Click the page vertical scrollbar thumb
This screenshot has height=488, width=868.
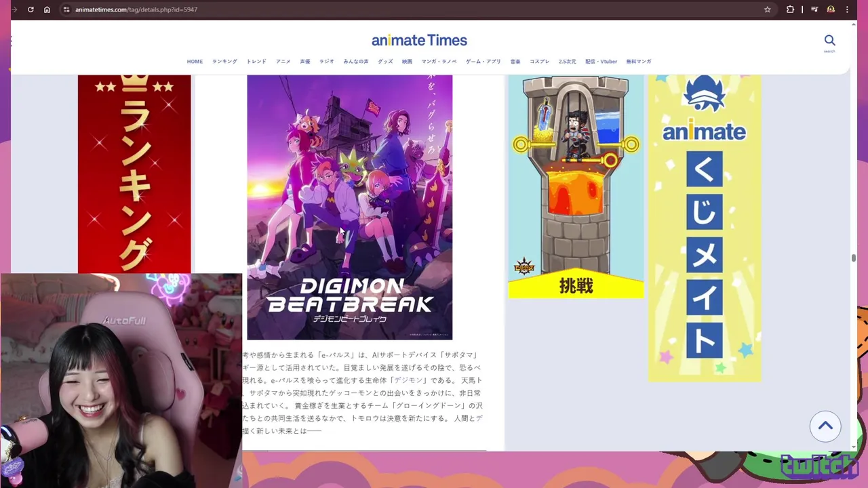(x=854, y=258)
